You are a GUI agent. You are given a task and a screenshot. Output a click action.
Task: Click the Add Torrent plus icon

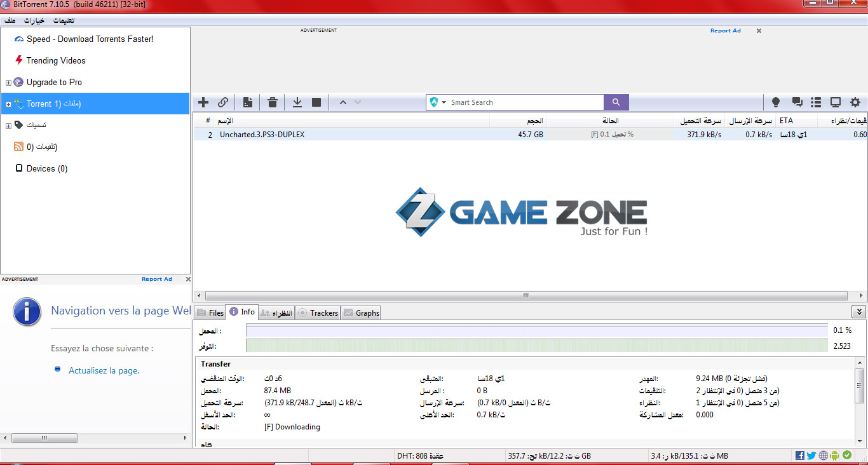(x=203, y=102)
